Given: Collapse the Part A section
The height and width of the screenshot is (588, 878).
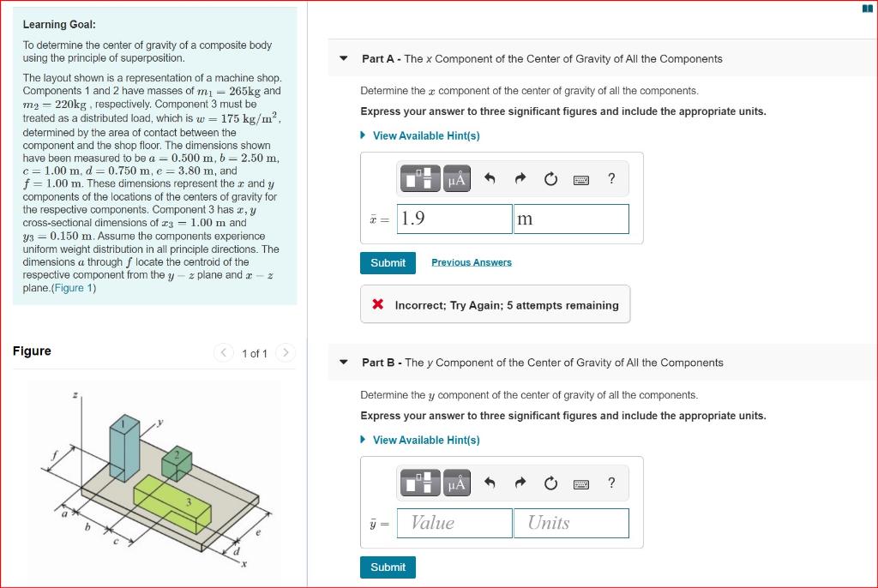Looking at the screenshot, I should tap(342, 58).
